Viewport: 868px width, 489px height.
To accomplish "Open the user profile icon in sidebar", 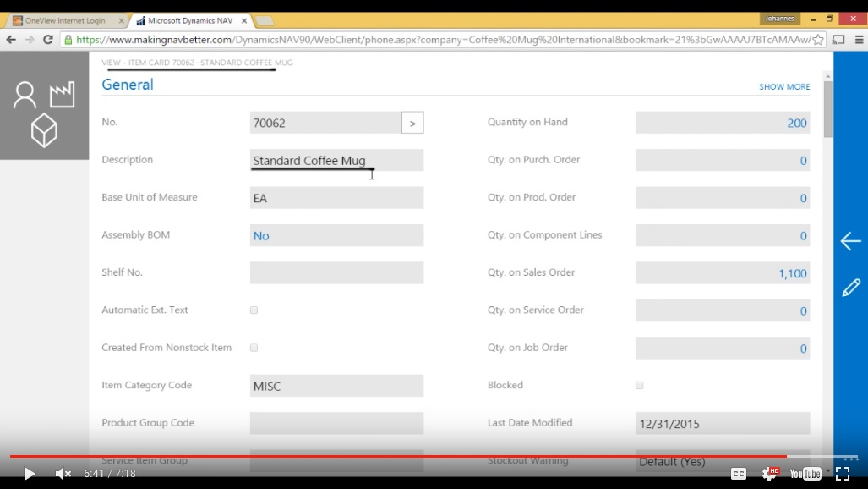I will [25, 95].
